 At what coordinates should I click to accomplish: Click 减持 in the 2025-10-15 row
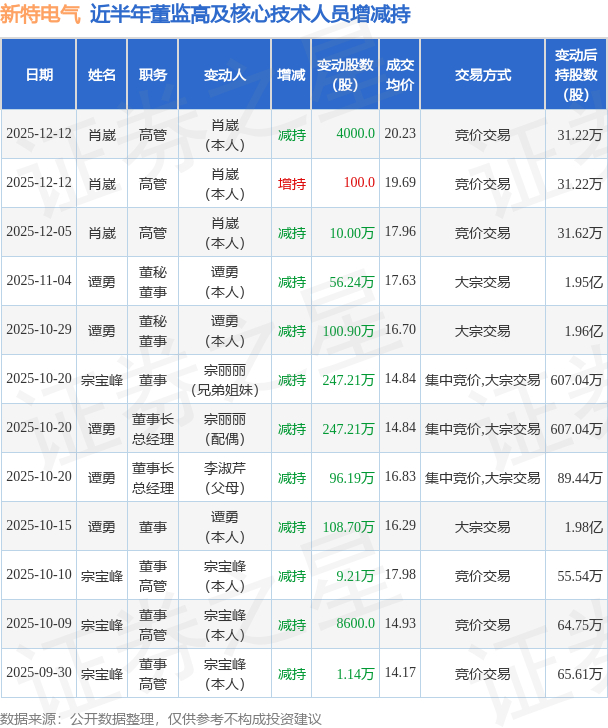[292, 527]
